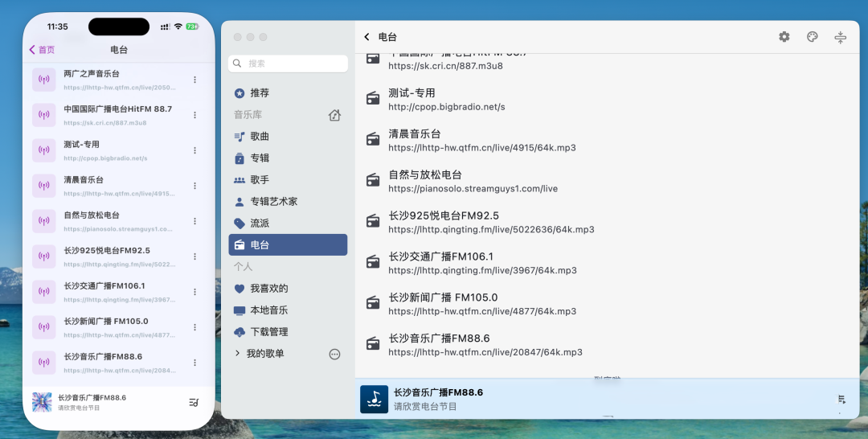This screenshot has width=868, height=439.
Task: Tap 首页 back button on phone
Action: tap(42, 50)
